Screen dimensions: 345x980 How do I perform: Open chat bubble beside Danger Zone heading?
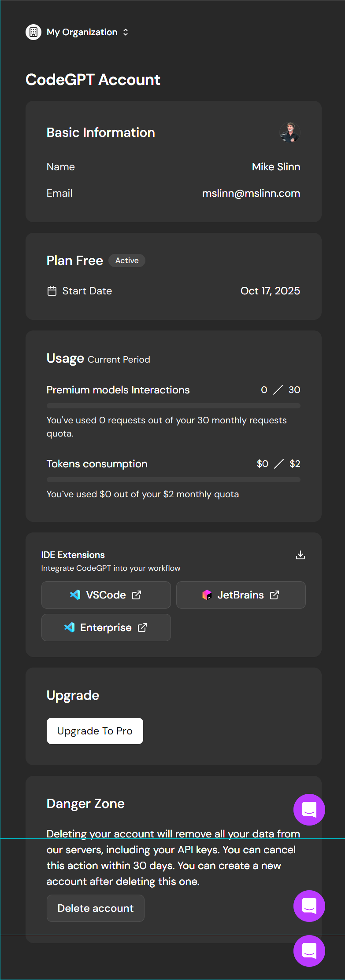point(309,810)
